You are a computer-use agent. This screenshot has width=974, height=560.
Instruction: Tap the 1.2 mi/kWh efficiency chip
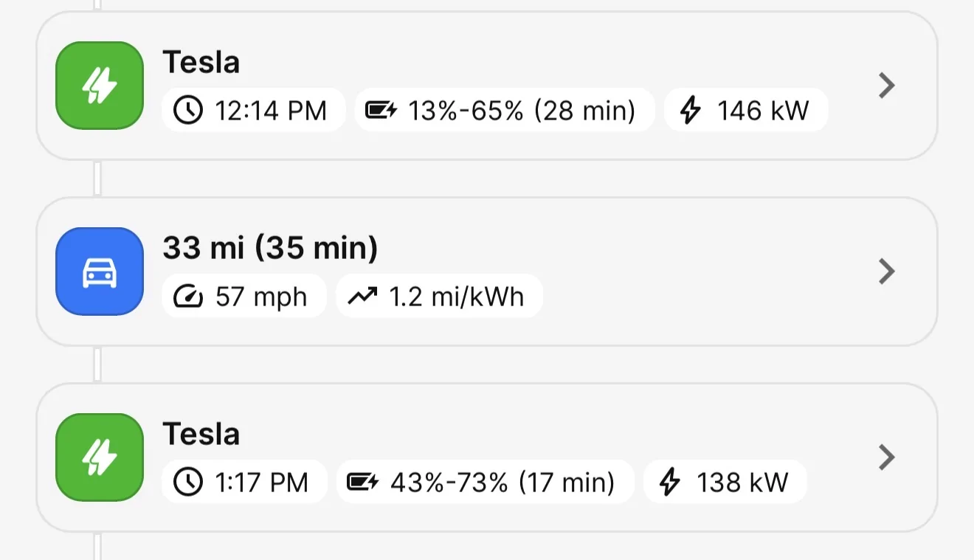(x=440, y=297)
